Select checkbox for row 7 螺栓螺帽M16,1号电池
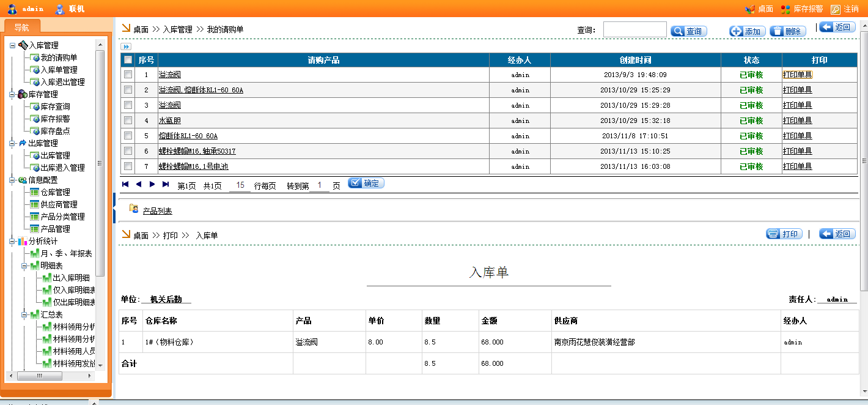Viewport: 868px width, 405px height. click(x=128, y=166)
